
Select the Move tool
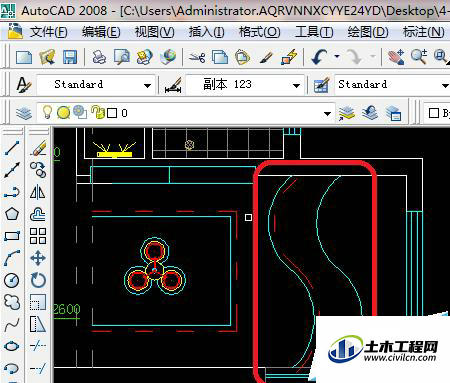[38, 258]
